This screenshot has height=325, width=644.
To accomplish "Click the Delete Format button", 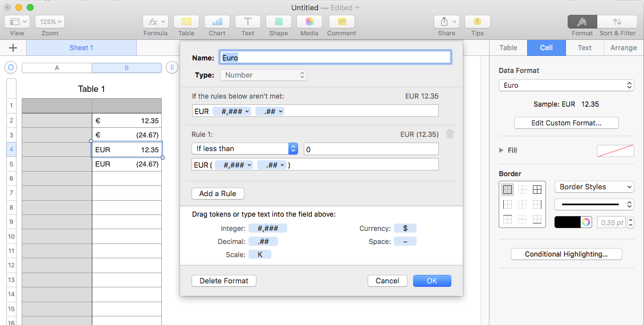I will click(224, 281).
